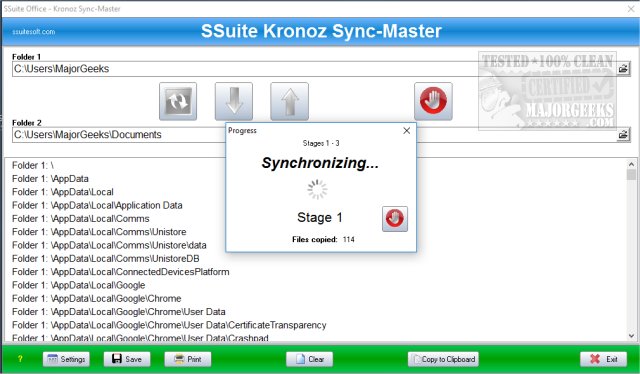Browse for Folder 1 using folder icon
This screenshot has width=640, height=374.
tap(623, 69)
